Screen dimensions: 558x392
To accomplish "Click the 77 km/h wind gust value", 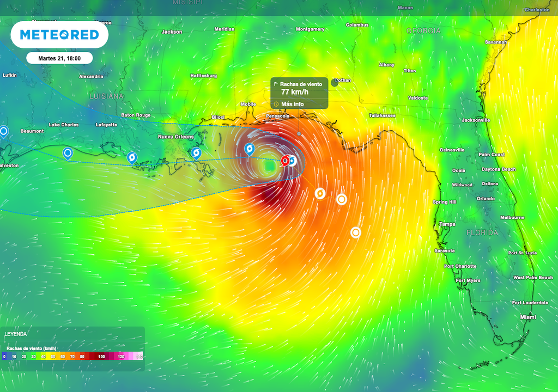I will [x=295, y=92].
